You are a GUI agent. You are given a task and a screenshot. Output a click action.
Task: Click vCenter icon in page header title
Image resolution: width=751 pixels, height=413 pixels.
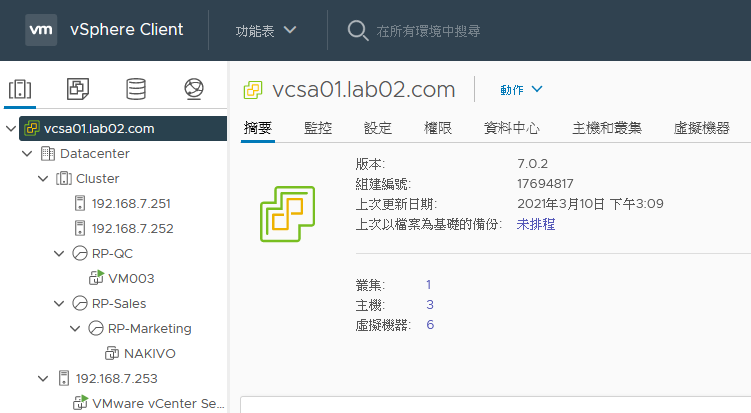(x=253, y=90)
